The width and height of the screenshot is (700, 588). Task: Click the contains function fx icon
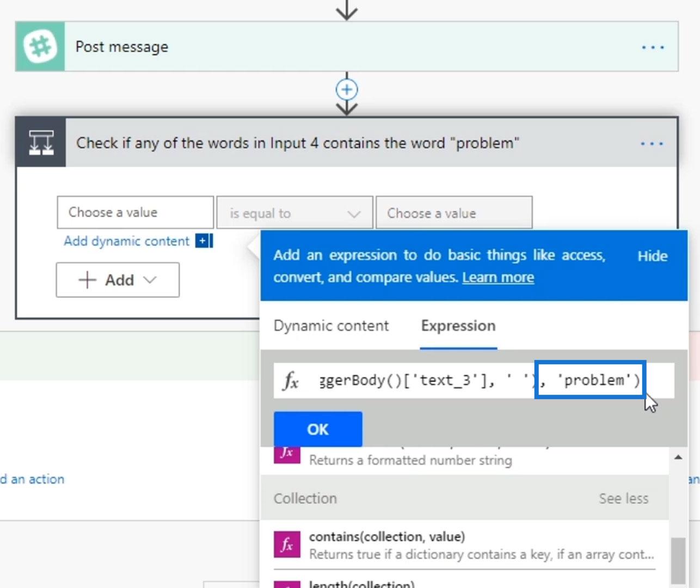pyautogui.click(x=287, y=545)
